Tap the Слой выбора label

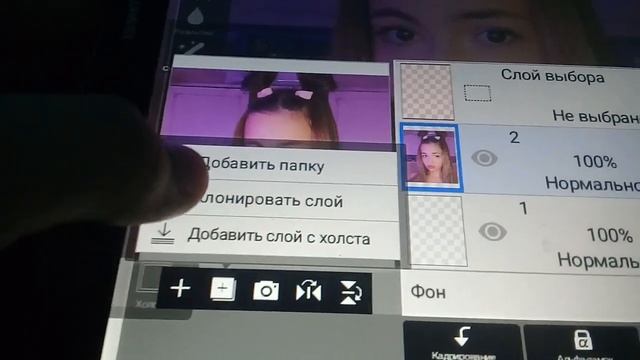[552, 76]
